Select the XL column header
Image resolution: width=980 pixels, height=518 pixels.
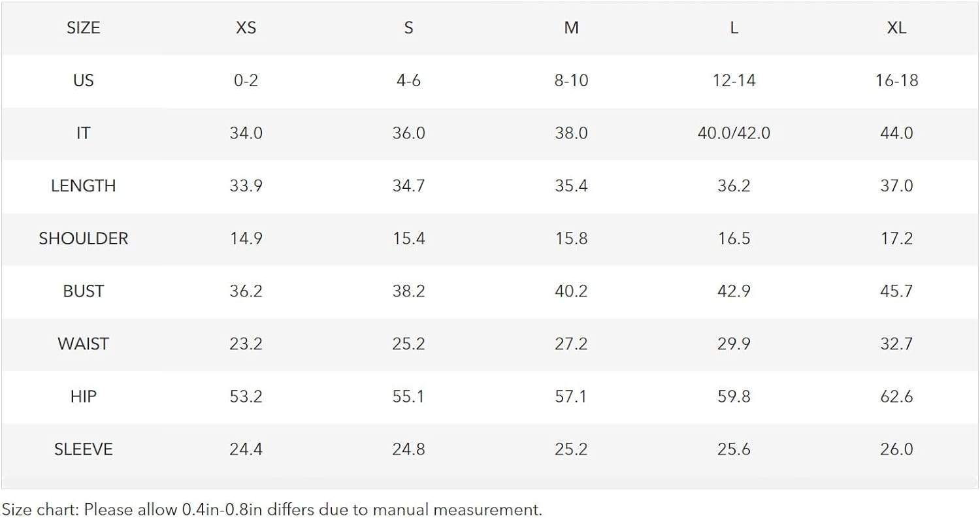pyautogui.click(x=897, y=27)
